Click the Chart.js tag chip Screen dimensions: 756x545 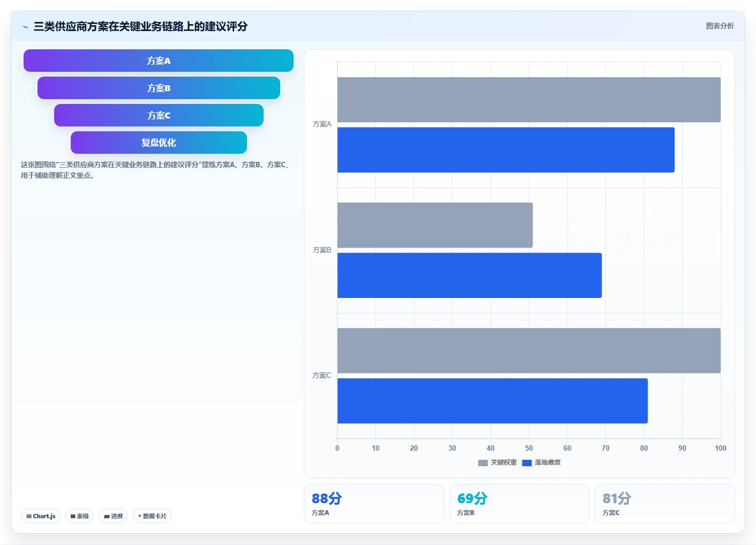[41, 516]
